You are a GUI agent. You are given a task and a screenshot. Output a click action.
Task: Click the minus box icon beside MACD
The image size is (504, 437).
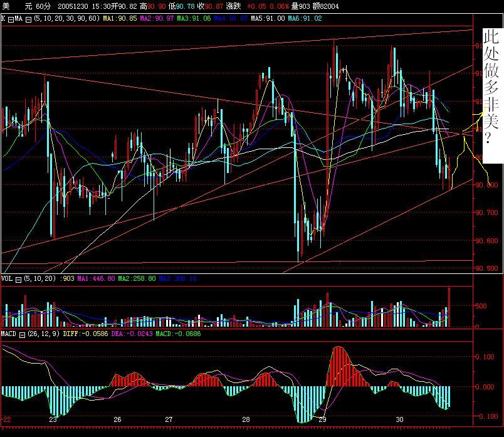tap(23, 334)
